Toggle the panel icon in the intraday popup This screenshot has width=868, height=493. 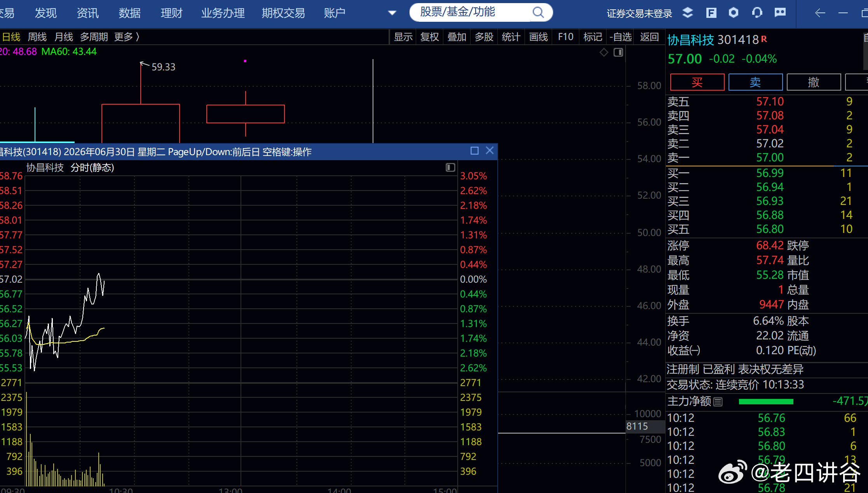pyautogui.click(x=450, y=168)
